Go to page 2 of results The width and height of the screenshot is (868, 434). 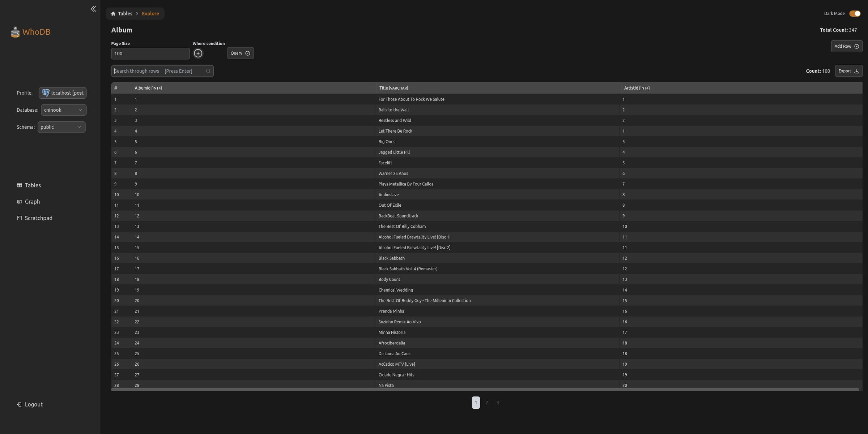click(486, 402)
